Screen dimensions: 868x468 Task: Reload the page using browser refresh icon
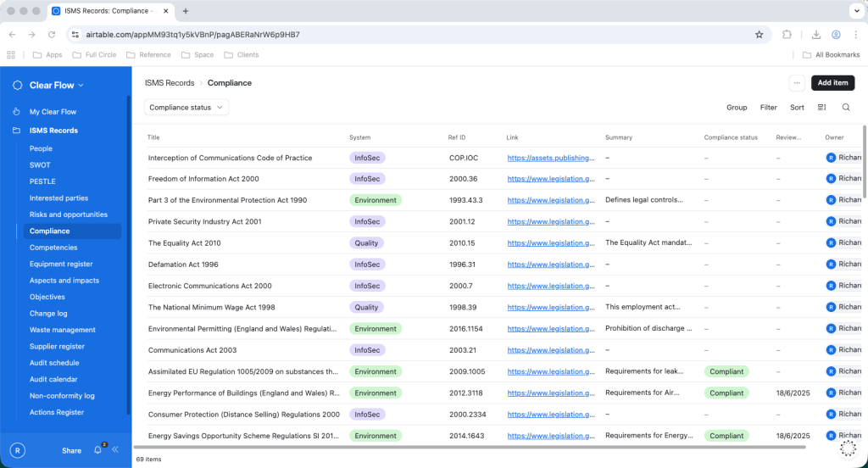[52, 35]
